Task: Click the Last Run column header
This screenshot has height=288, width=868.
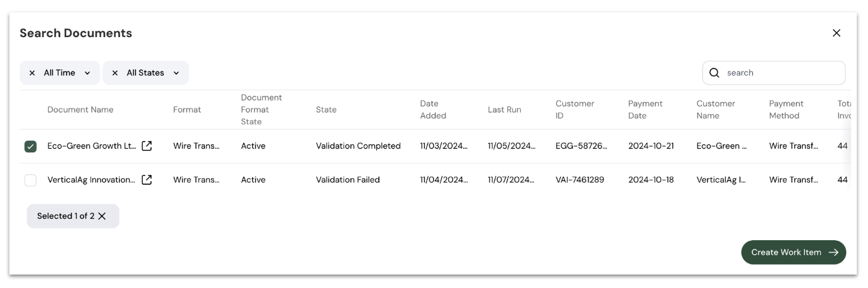Action: click(504, 110)
